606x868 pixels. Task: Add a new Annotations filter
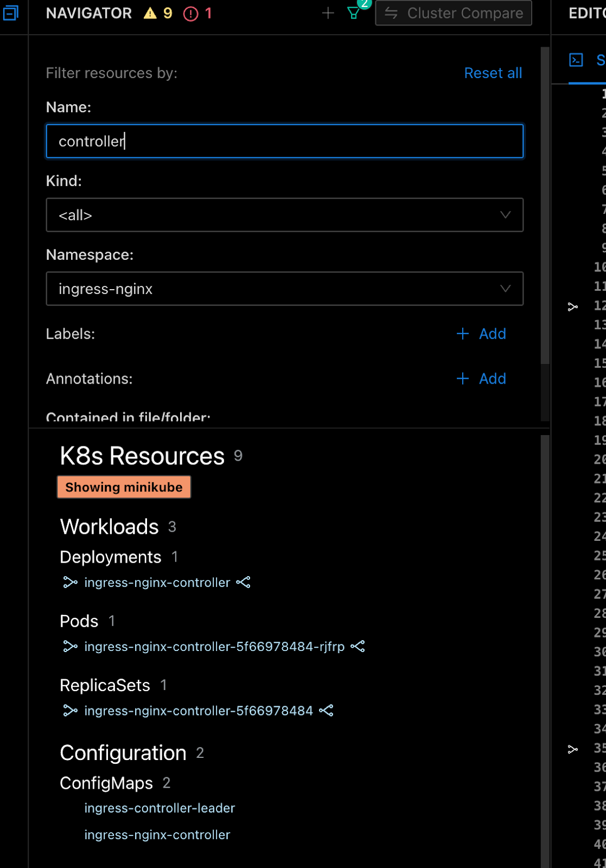coord(481,379)
